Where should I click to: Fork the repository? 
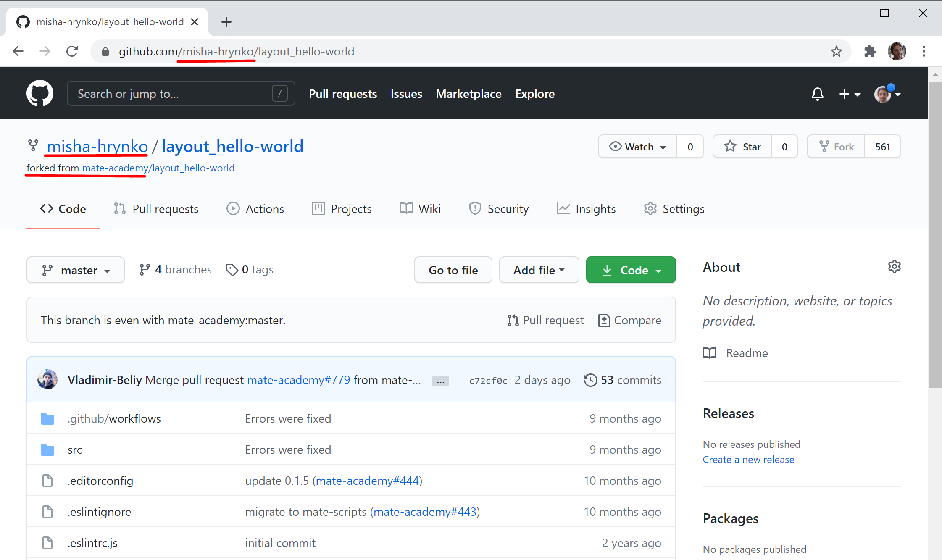836,147
